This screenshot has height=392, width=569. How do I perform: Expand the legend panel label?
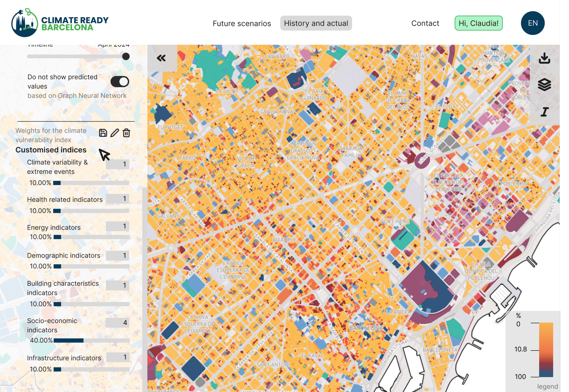coord(547,386)
